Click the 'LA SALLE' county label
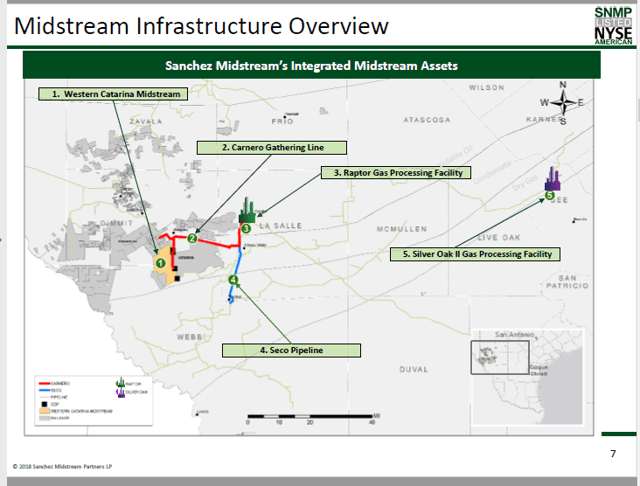The height and width of the screenshot is (486, 640). click(281, 226)
